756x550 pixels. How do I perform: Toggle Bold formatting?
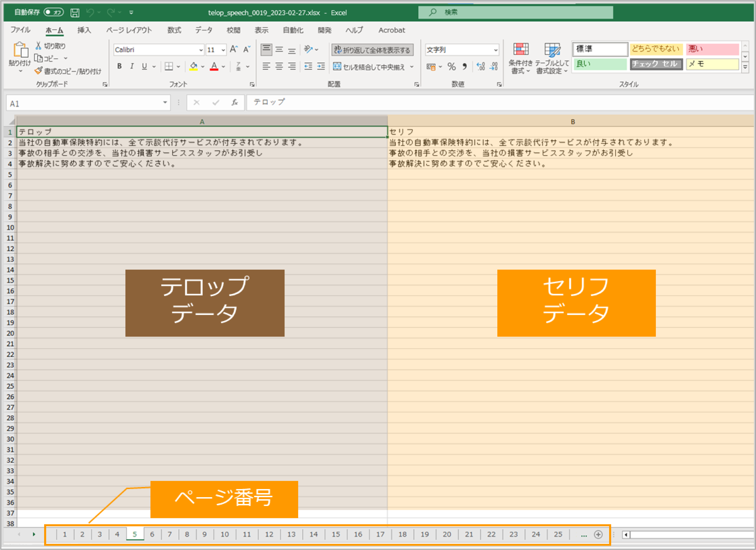point(119,66)
